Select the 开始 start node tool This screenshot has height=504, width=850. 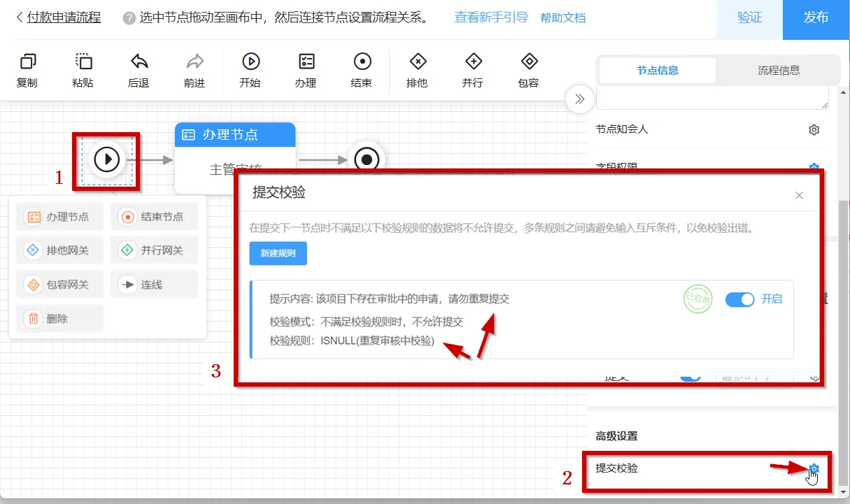point(250,62)
